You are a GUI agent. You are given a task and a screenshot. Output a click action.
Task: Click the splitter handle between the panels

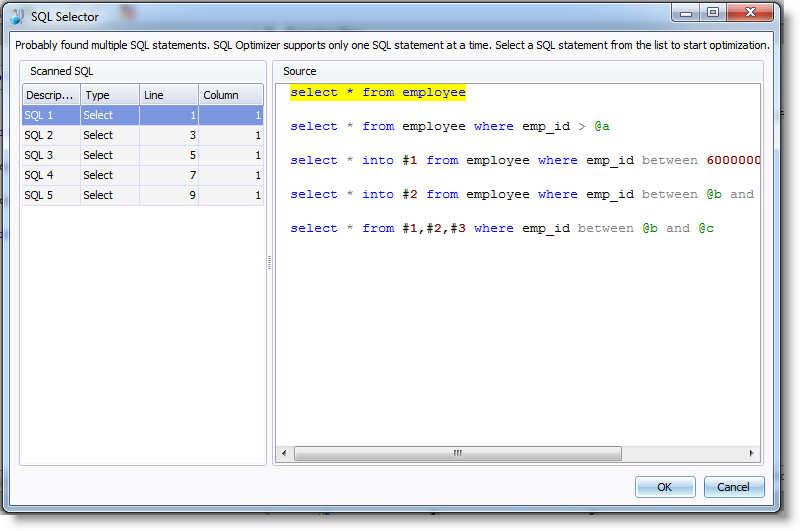(269, 262)
